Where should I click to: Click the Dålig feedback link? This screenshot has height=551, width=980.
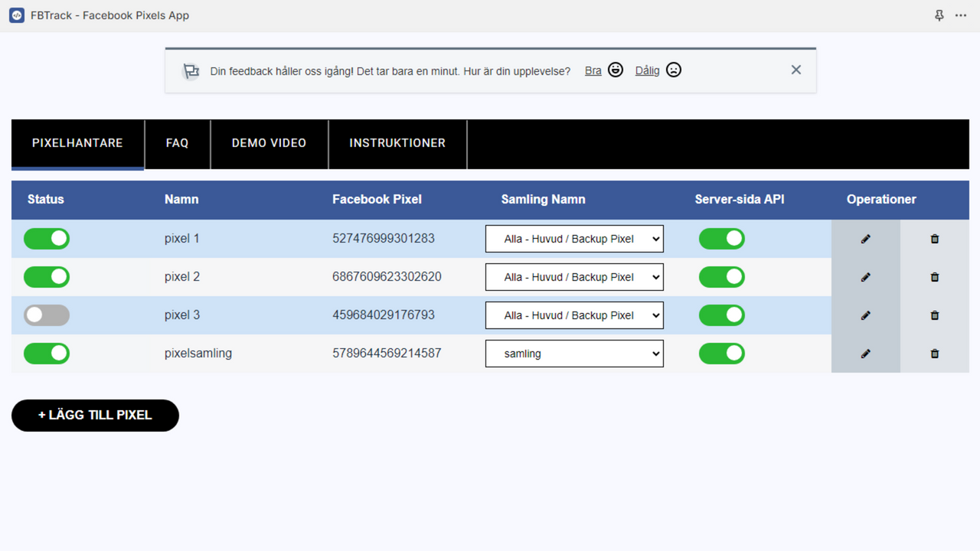coord(647,70)
